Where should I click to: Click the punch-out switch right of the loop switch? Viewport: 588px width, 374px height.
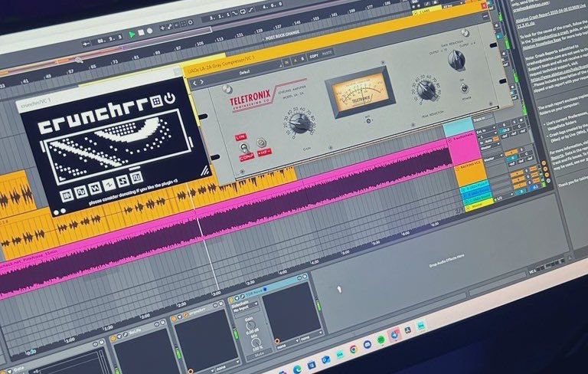[250, 10]
